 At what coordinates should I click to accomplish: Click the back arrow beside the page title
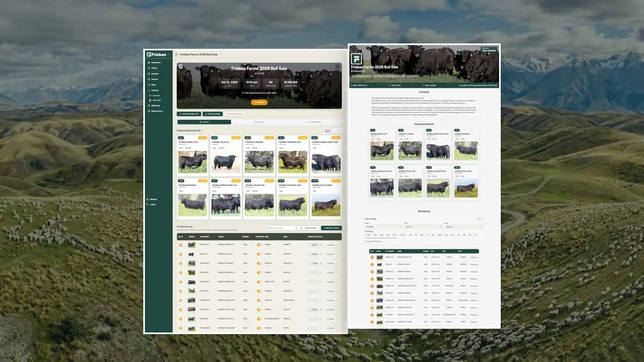click(x=176, y=55)
